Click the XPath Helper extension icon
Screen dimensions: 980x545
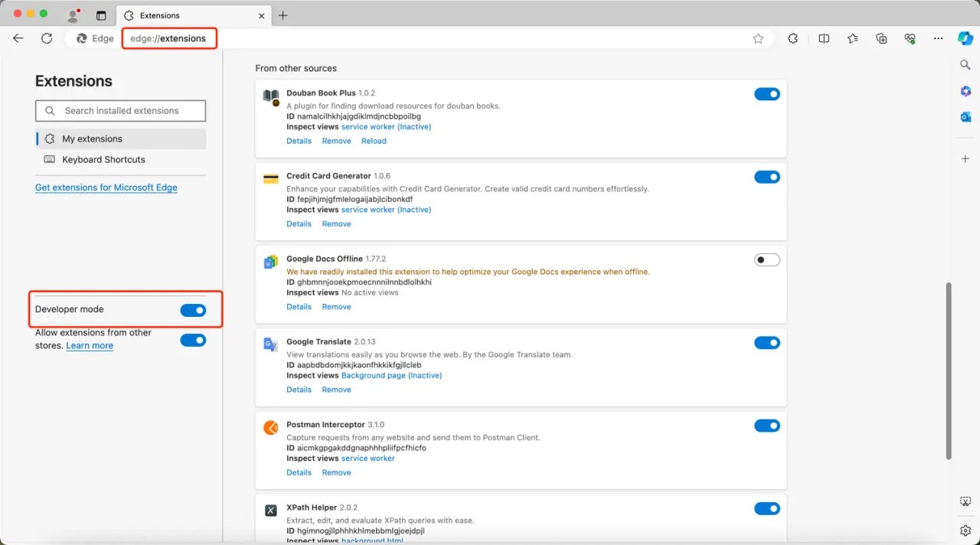271,511
